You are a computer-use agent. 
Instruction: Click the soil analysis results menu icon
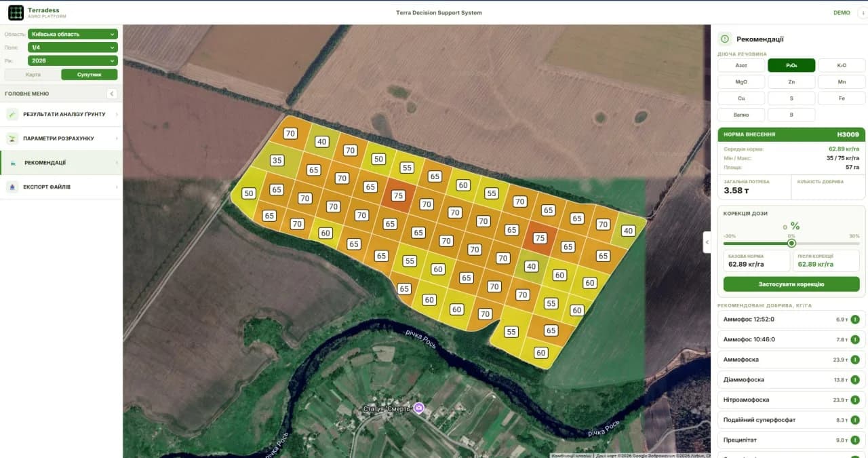point(12,114)
